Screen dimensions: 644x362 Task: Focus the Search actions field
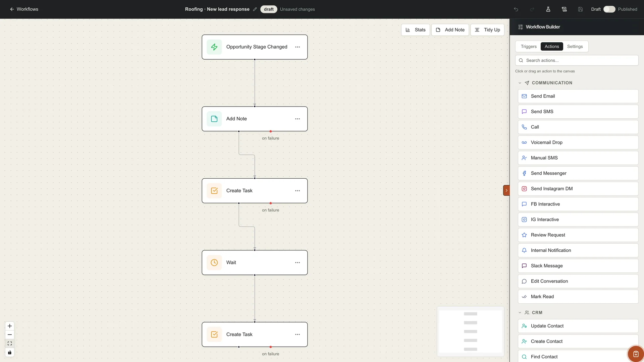pyautogui.click(x=577, y=60)
